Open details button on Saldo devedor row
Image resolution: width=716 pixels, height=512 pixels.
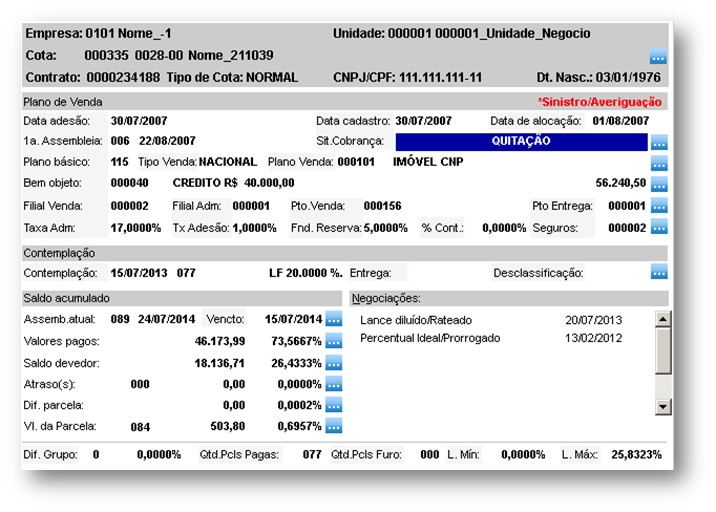(x=334, y=363)
